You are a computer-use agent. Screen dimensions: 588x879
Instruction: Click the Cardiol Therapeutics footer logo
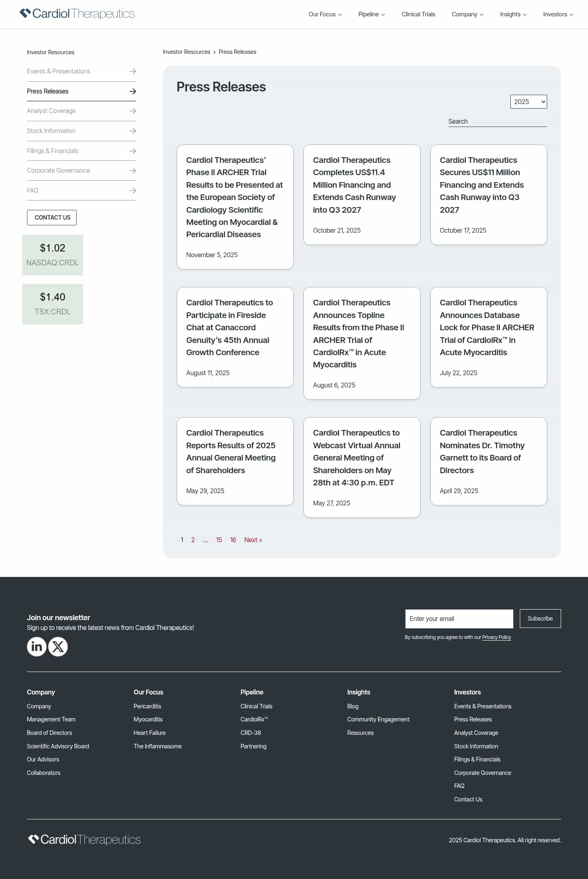(84, 840)
